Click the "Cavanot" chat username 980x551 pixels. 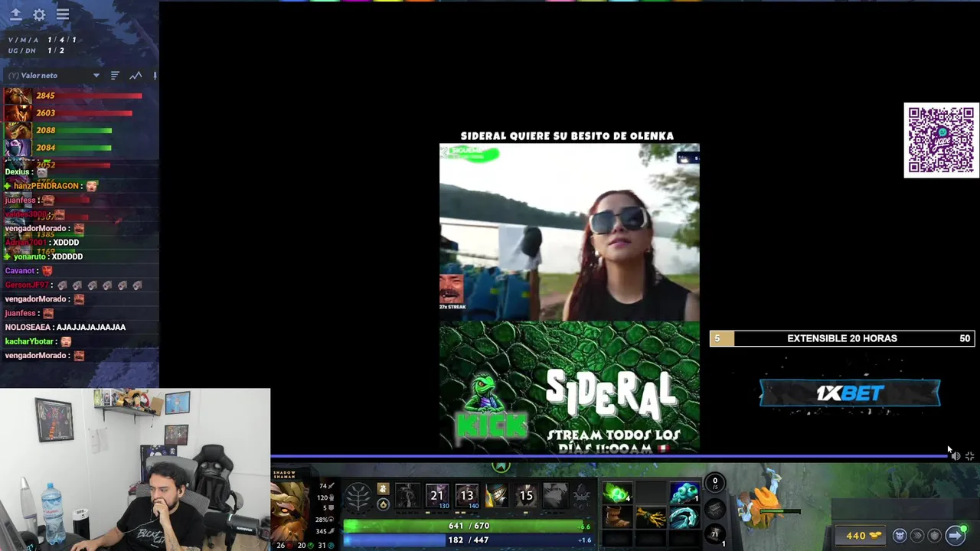pyautogui.click(x=20, y=271)
